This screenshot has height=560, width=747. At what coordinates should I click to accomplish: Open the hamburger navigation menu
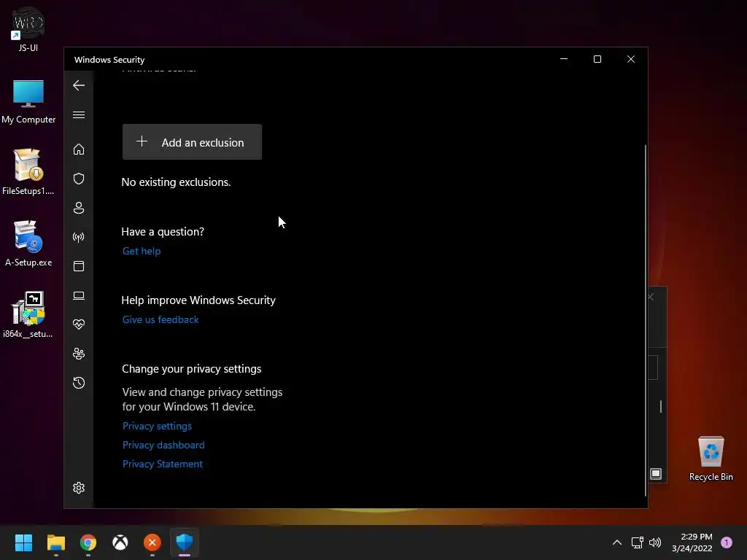(x=79, y=114)
